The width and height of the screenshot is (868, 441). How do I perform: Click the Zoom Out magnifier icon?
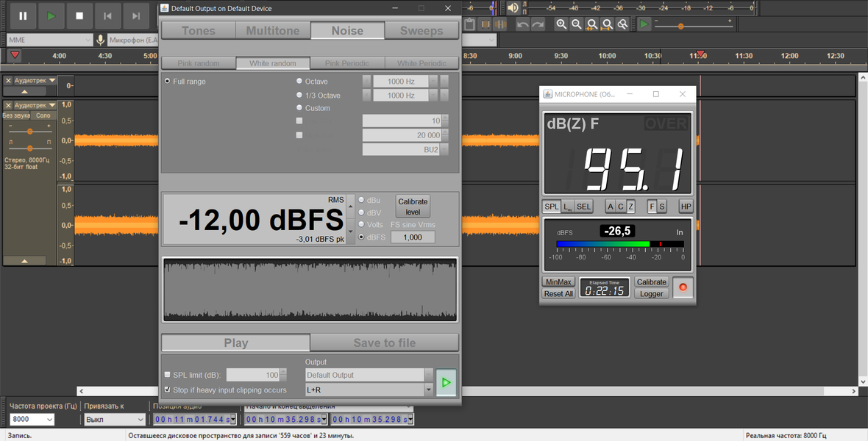pos(577,24)
